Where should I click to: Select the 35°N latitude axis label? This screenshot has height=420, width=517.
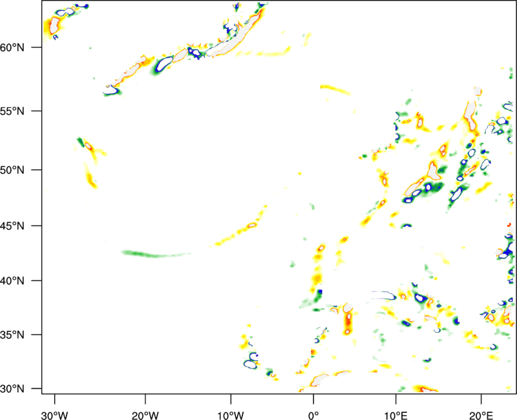pyautogui.click(x=12, y=335)
